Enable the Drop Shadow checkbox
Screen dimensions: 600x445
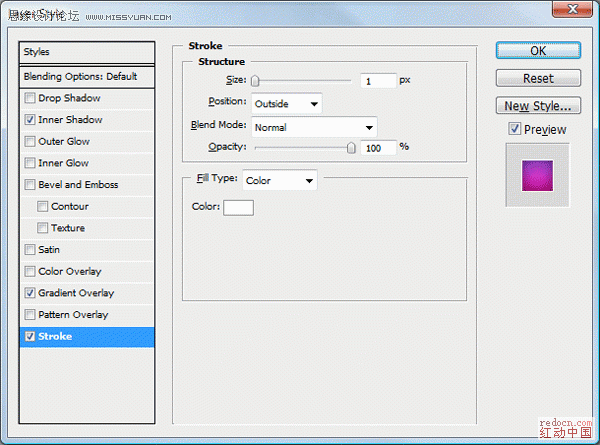[x=29, y=98]
